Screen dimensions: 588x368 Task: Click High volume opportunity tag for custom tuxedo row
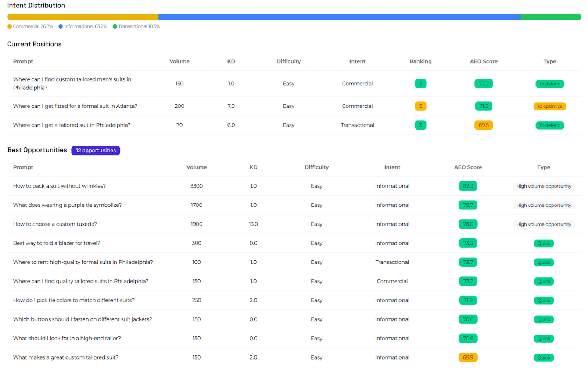click(x=544, y=224)
